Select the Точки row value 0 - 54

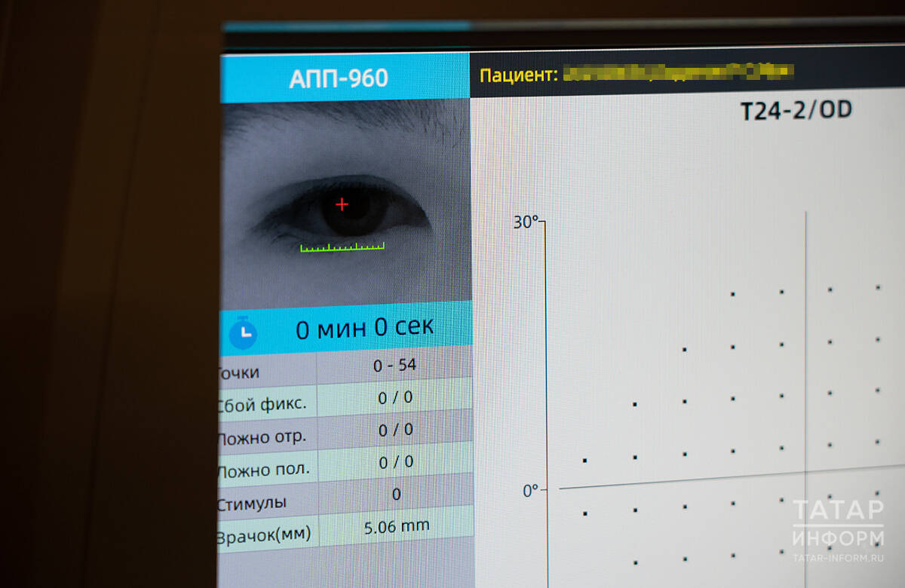394,366
